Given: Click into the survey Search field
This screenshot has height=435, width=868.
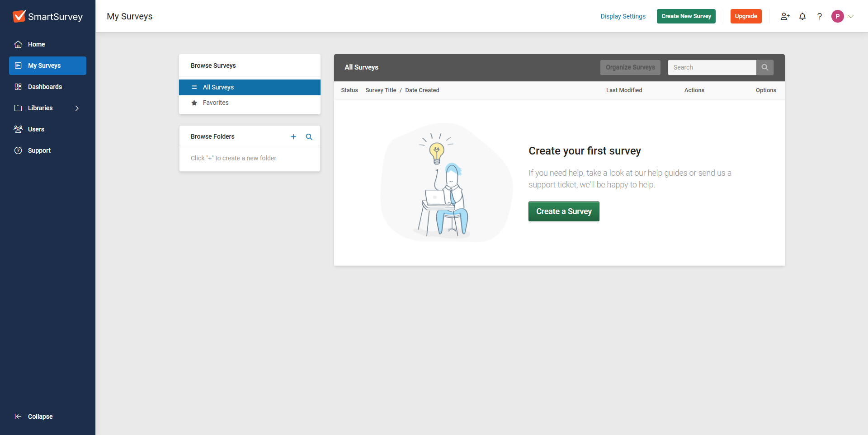Looking at the screenshot, I should click(x=712, y=67).
